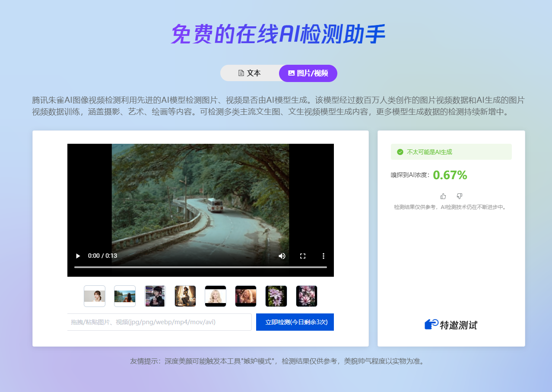Choose the laughing woman sample thumbnail
Screen dimensions: 552x392
pyautogui.click(x=246, y=296)
